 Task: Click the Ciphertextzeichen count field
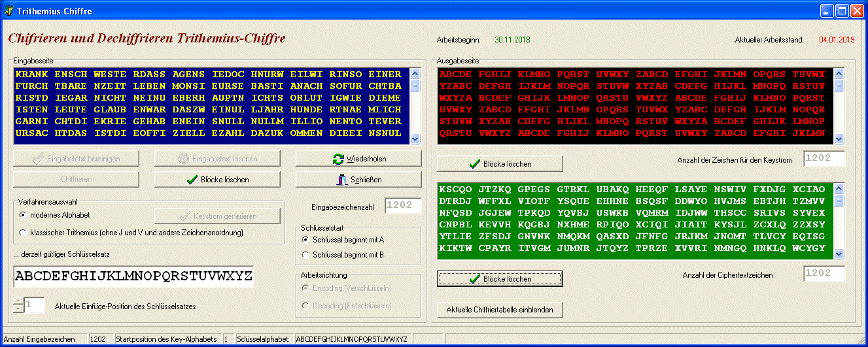[824, 274]
